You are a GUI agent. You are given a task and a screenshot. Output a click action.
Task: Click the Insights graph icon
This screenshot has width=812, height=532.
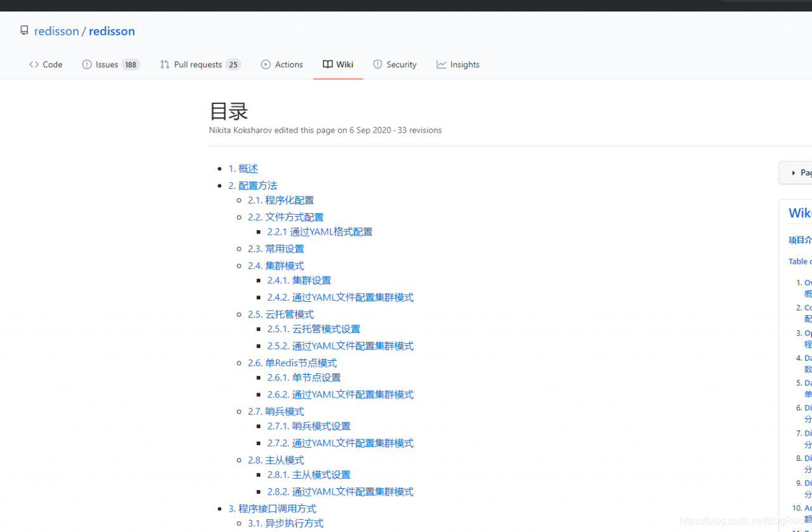click(442, 64)
